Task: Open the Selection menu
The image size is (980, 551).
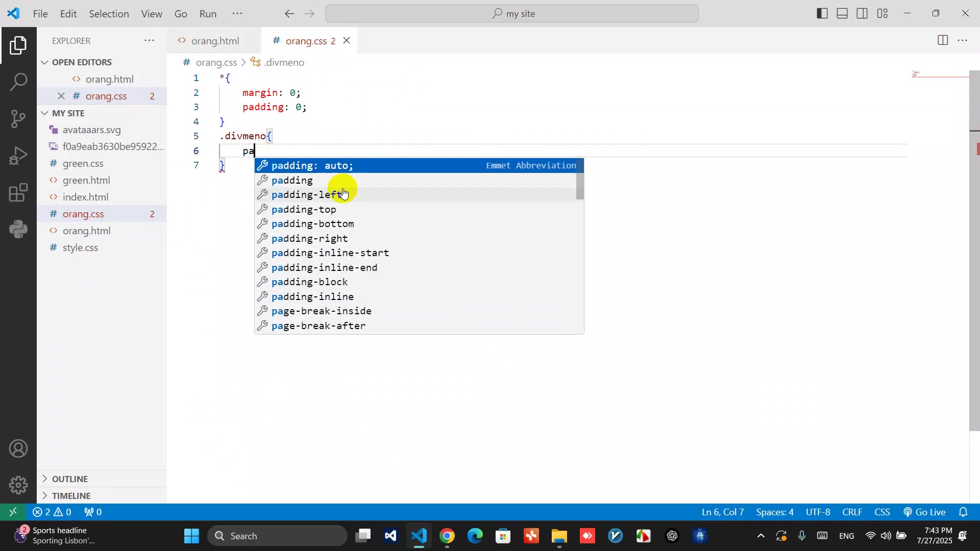Action: click(x=109, y=14)
